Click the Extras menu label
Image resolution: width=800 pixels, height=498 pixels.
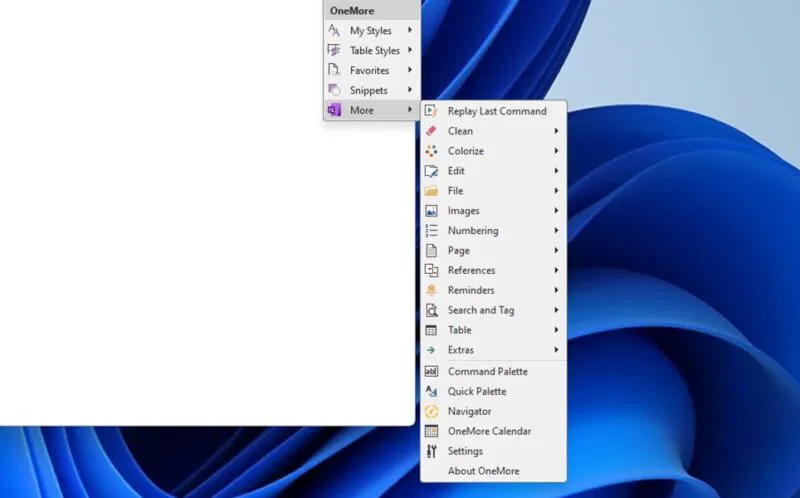point(461,350)
